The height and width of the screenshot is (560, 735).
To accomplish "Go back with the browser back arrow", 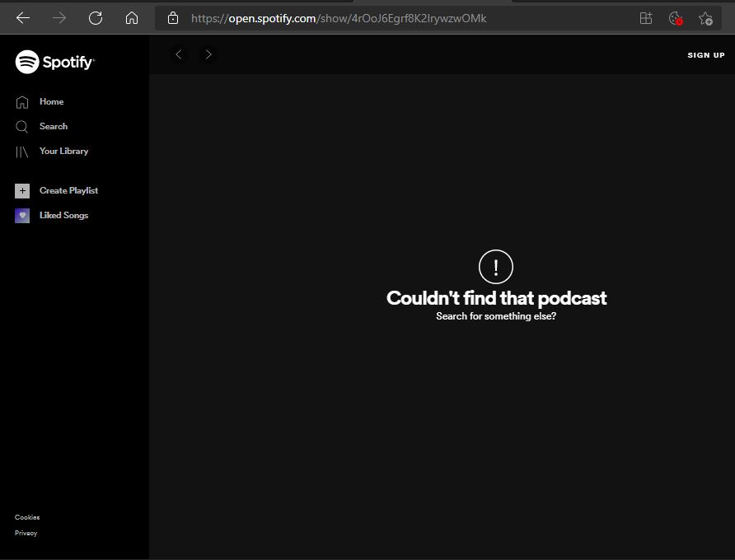I will [22, 18].
